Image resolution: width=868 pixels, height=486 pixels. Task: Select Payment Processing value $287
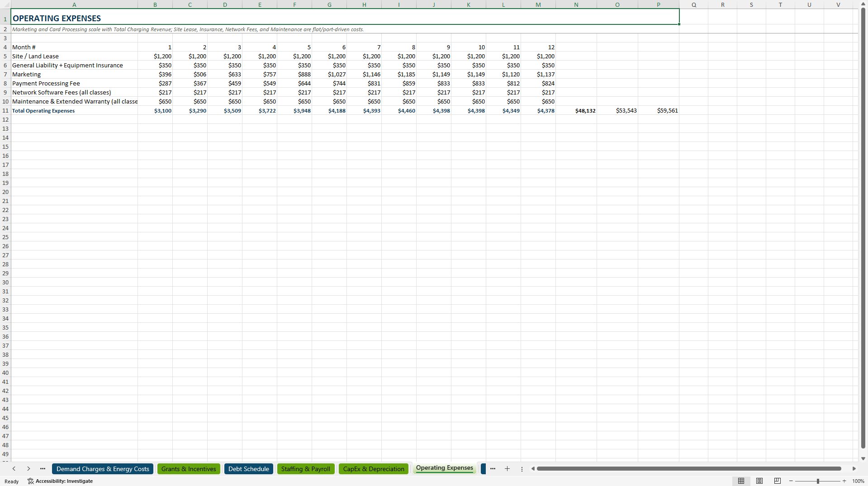[x=155, y=83]
